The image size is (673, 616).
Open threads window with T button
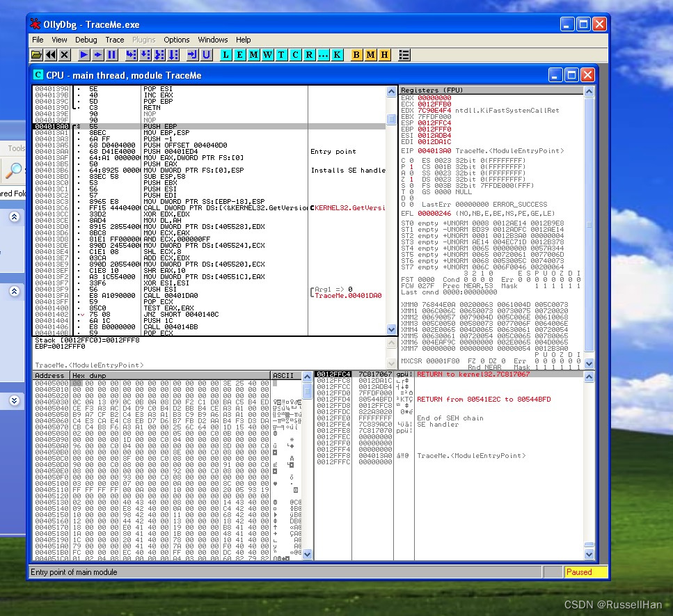coord(281,55)
